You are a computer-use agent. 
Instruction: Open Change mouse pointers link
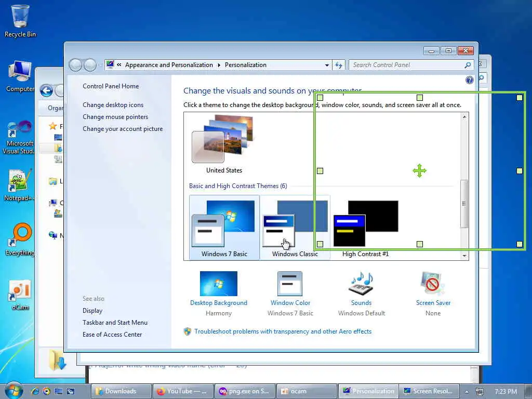click(x=115, y=117)
